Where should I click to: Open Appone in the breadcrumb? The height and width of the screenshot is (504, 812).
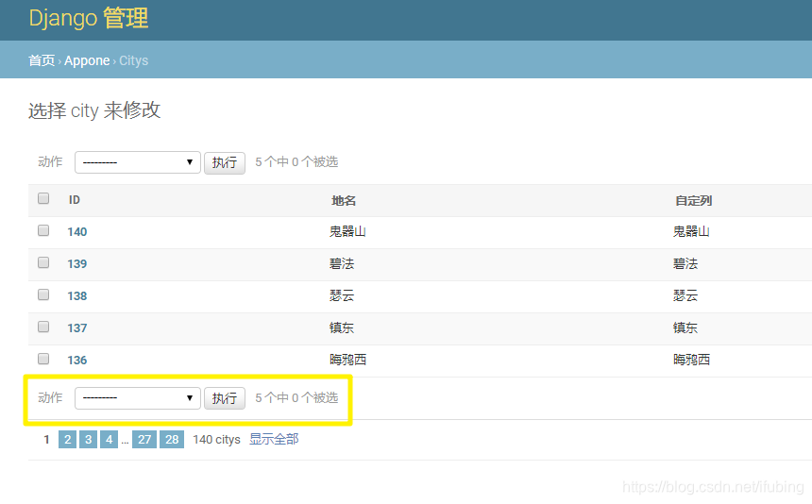87,60
